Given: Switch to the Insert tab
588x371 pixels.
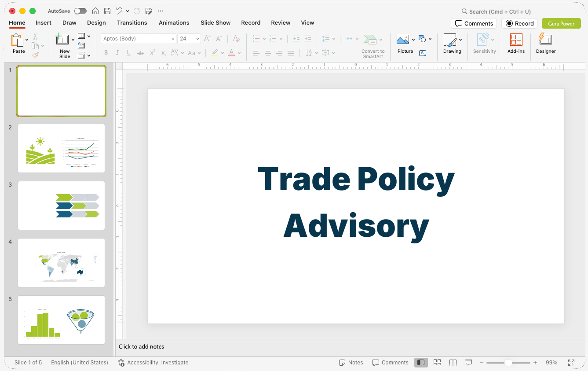Looking at the screenshot, I should coord(44,22).
